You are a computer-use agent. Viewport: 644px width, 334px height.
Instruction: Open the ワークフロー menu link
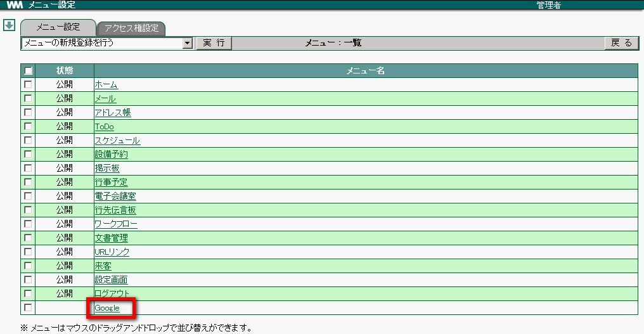coord(116,224)
